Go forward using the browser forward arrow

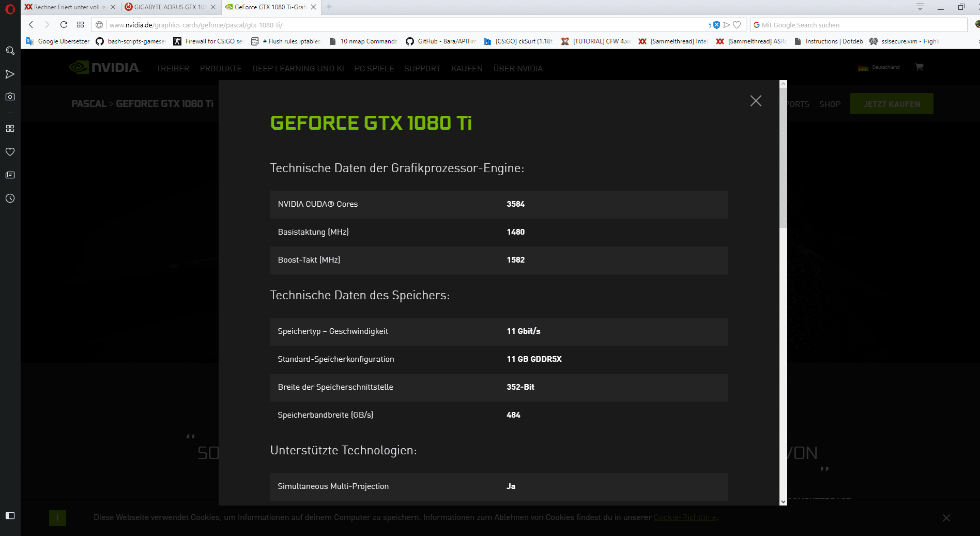click(47, 24)
